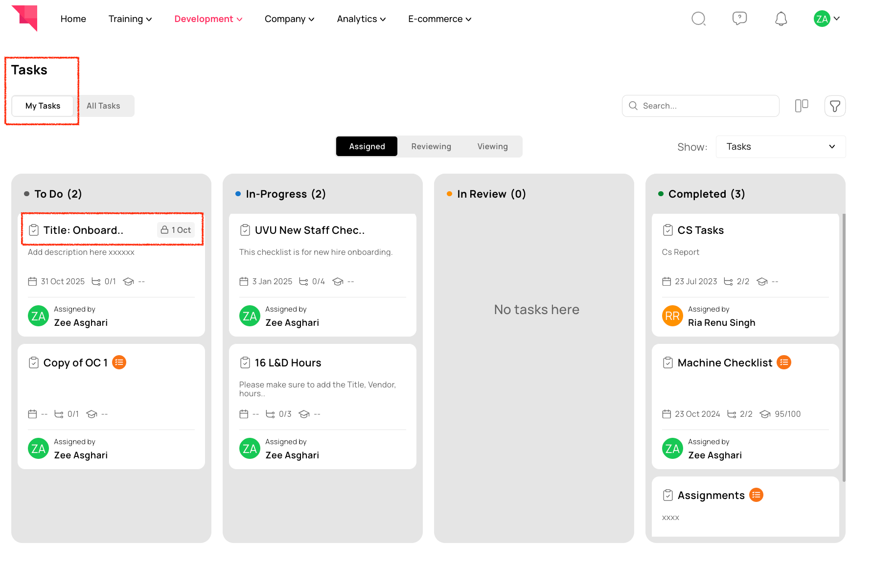
Task: Open the Show Tasks dropdown
Action: 781,147
